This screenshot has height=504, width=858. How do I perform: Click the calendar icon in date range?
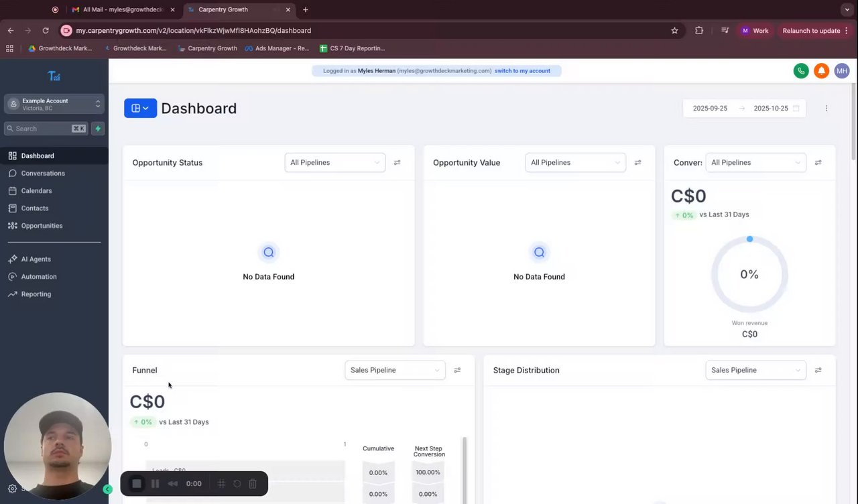point(796,108)
